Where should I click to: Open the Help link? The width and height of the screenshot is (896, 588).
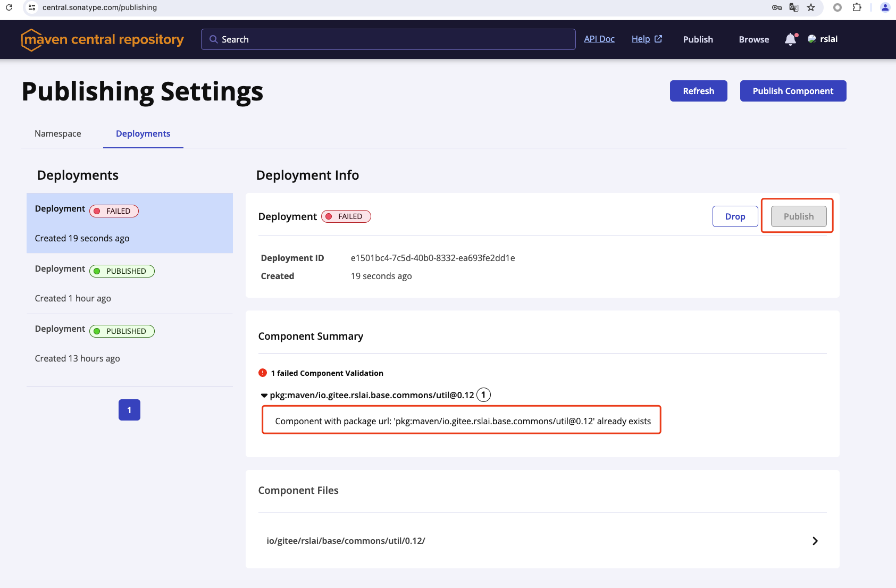[x=641, y=39]
